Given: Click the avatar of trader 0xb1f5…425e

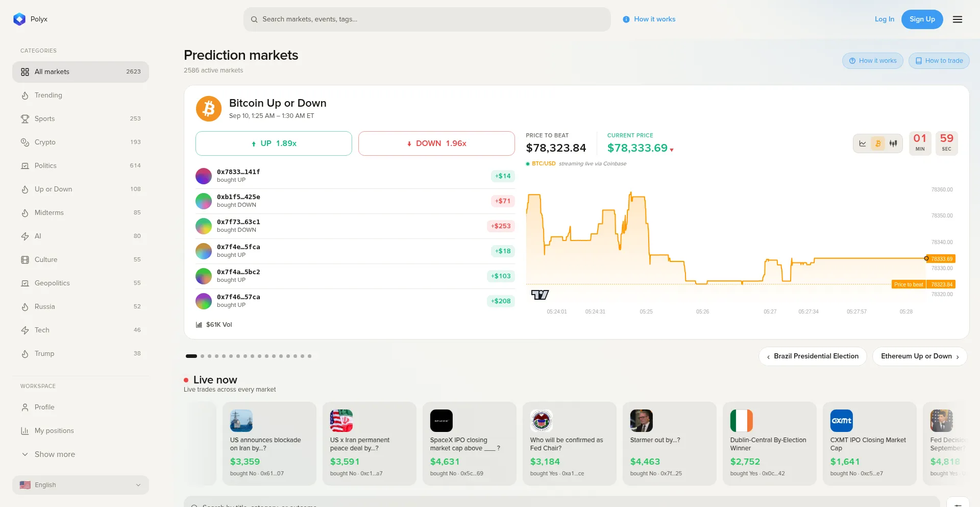Looking at the screenshot, I should coord(204,201).
